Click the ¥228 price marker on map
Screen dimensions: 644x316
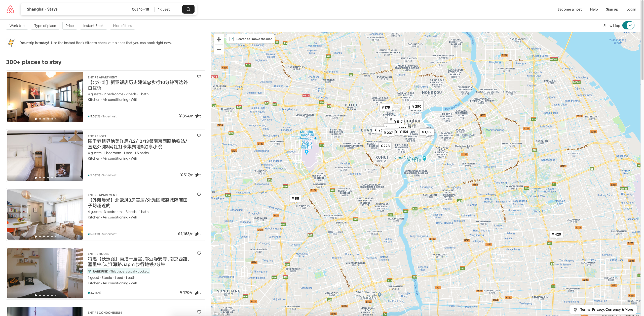(385, 146)
